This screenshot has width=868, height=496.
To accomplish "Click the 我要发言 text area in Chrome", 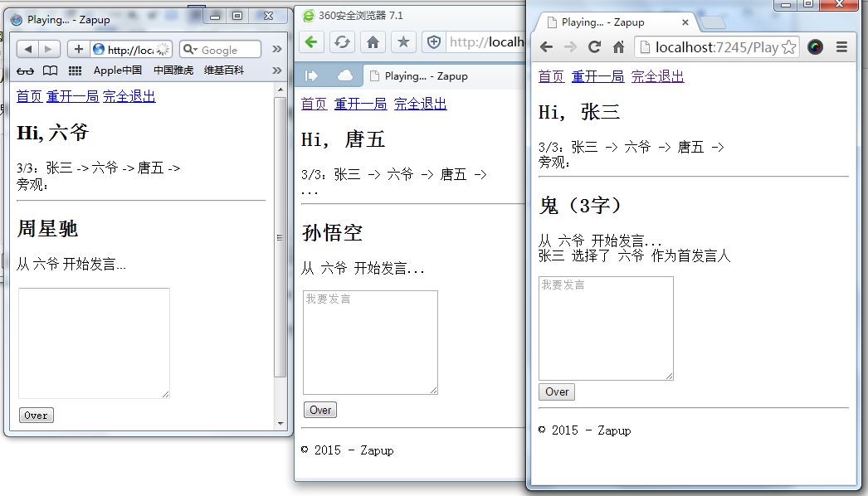I will coord(606,328).
